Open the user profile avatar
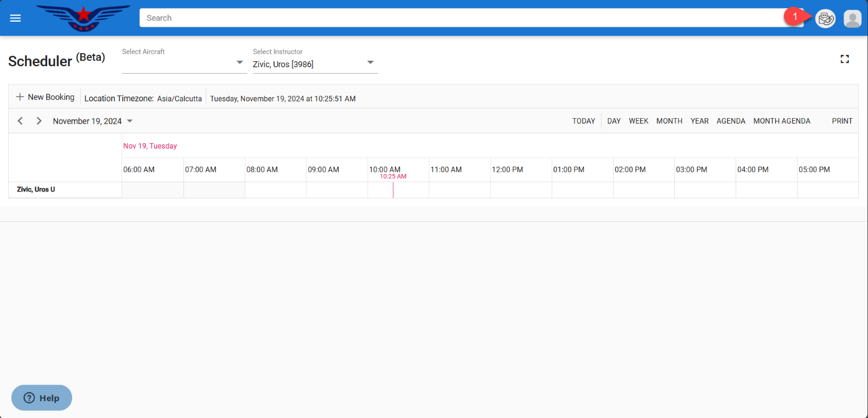 [x=852, y=19]
